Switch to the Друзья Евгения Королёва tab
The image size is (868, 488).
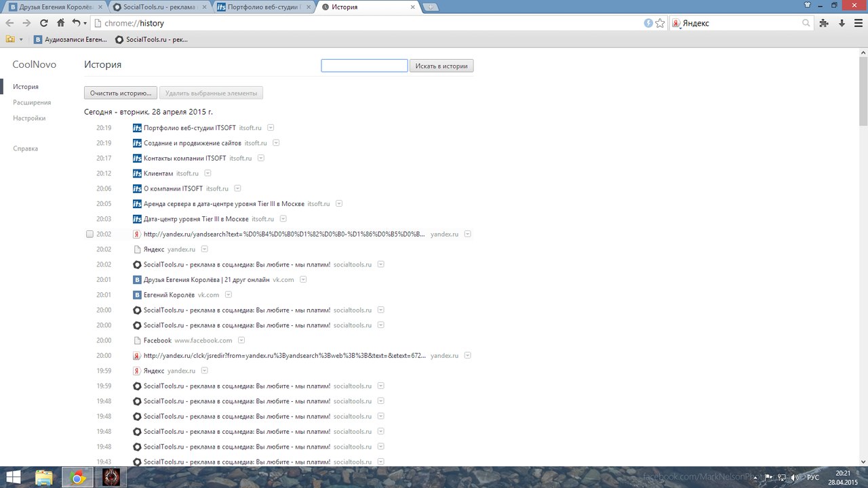coord(54,7)
